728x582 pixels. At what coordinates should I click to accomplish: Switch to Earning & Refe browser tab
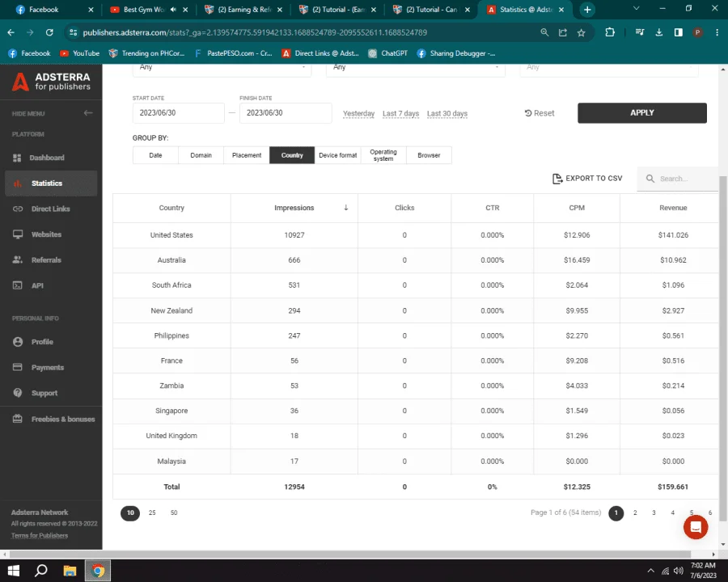click(x=241, y=9)
